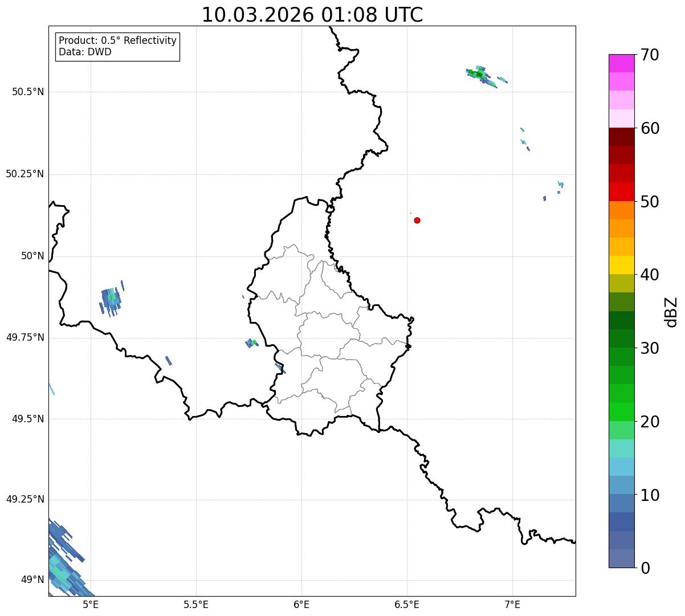
Task: Click the 5°E longitude label
Action: tap(91, 604)
